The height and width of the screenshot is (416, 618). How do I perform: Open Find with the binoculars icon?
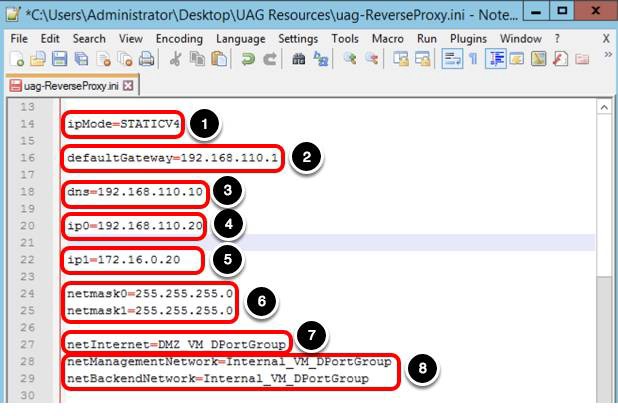click(299, 59)
